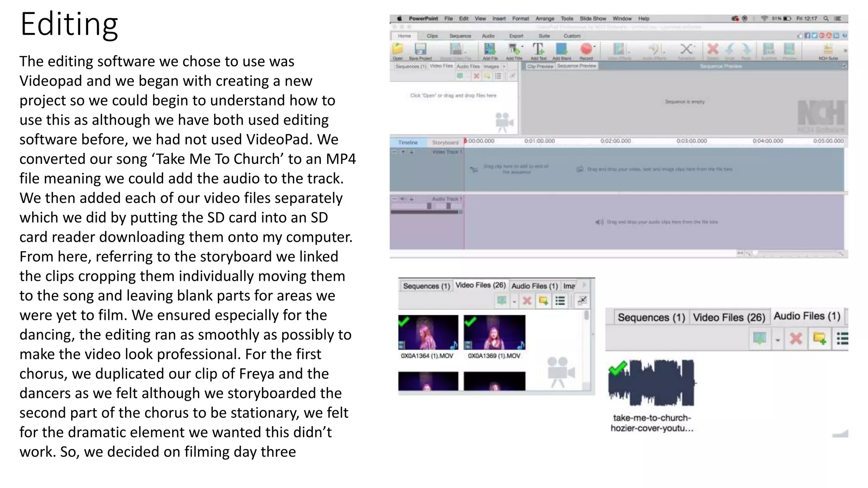Open dropdown arrow beside green add-to-sequence icon
Screen dimensions: 868x488
tap(777, 340)
